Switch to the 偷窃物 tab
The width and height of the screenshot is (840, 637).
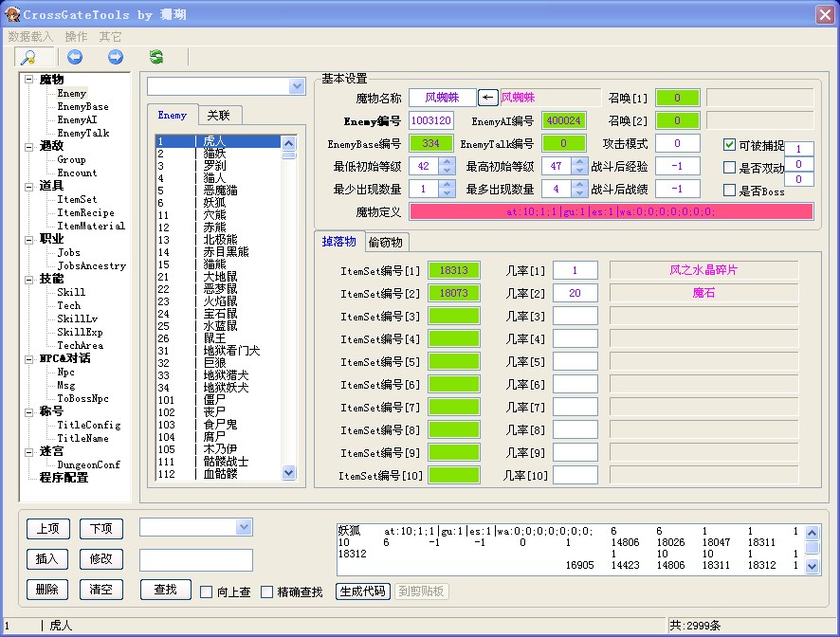tap(385, 242)
